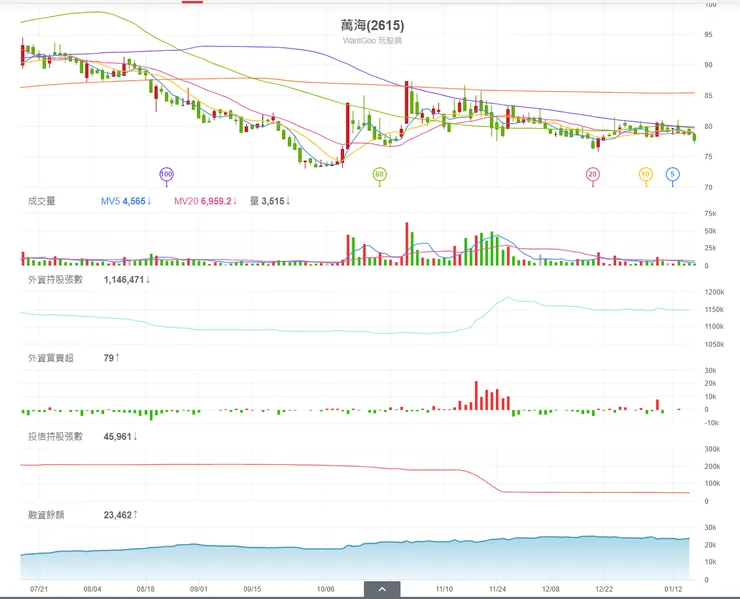Click the 09/15 date axis label

tap(252, 589)
